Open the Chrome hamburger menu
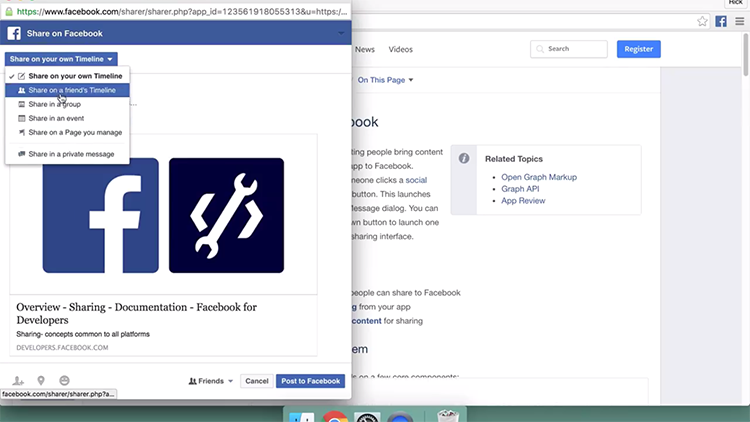Screen dimensions: 750x422 point(739,21)
